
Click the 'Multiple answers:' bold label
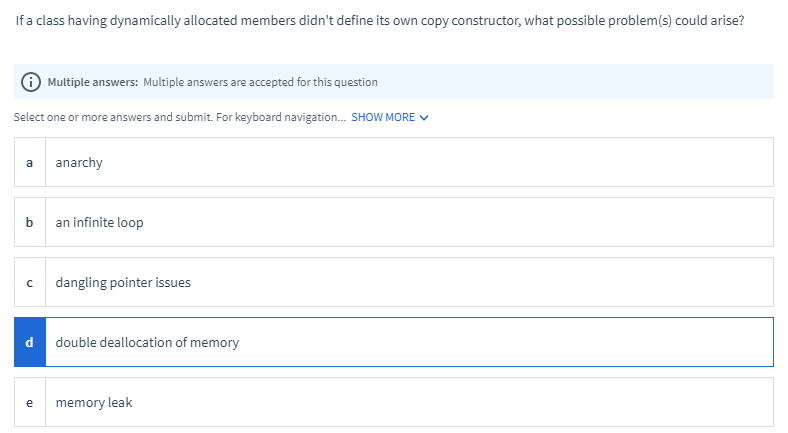[x=92, y=82]
